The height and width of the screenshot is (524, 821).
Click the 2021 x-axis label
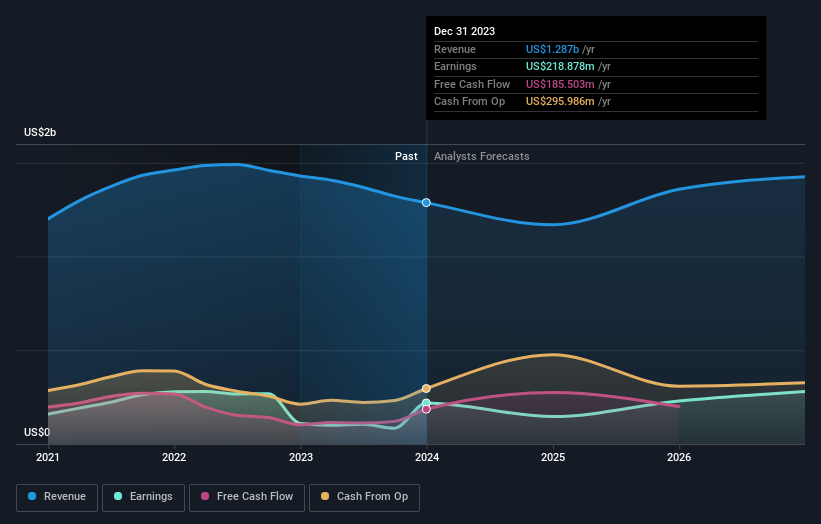(x=48, y=458)
